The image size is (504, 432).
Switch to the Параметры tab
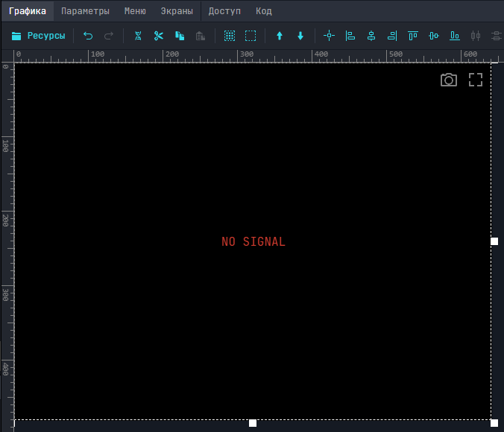pyautogui.click(x=85, y=11)
